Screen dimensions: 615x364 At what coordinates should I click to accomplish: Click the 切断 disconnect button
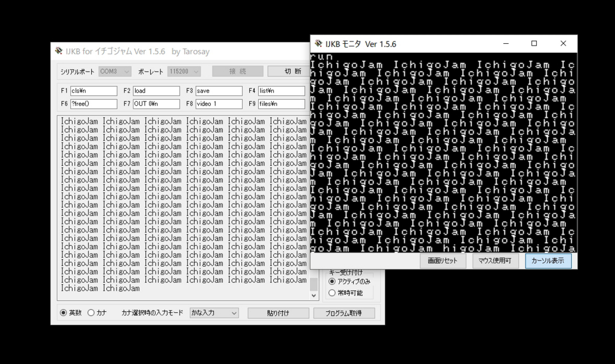click(289, 71)
